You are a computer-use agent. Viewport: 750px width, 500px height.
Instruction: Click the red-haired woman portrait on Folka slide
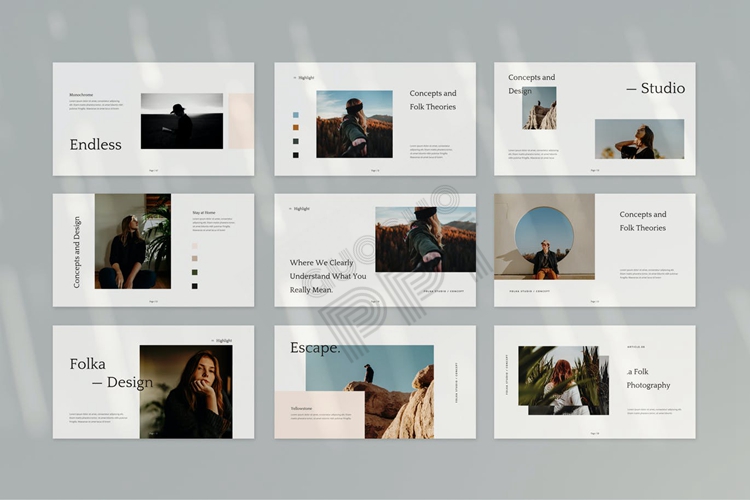coord(186,392)
